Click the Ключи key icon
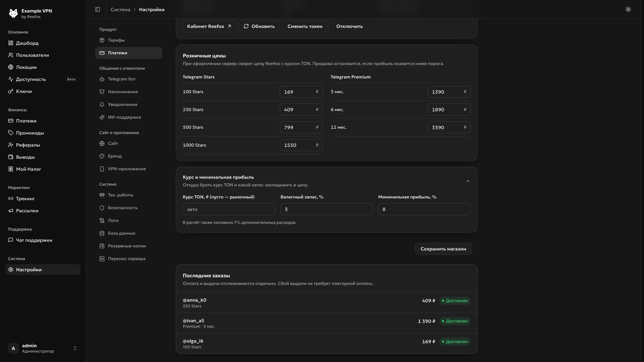This screenshot has width=644, height=362. pos(11,91)
